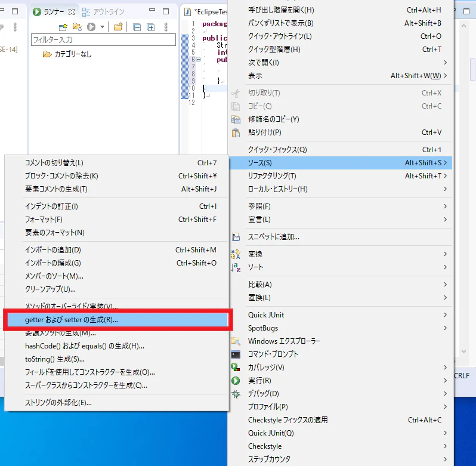Click the new category folder icon in Runner
This screenshot has height=466, width=476.
118,27
